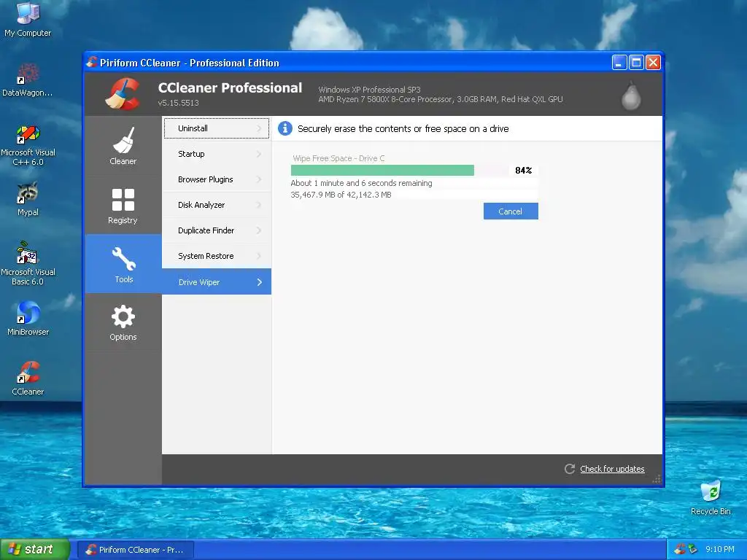This screenshot has height=560, width=747.
Task: Click the Piriform pear icon
Action: [631, 96]
